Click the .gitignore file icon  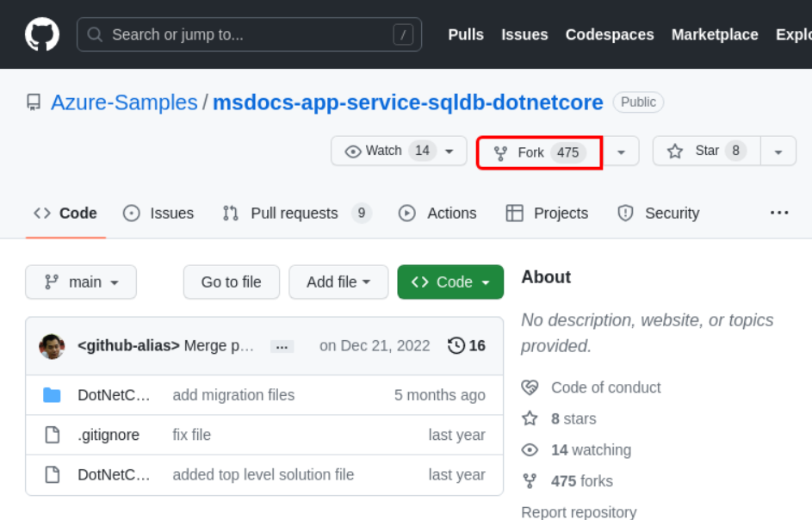pos(53,435)
